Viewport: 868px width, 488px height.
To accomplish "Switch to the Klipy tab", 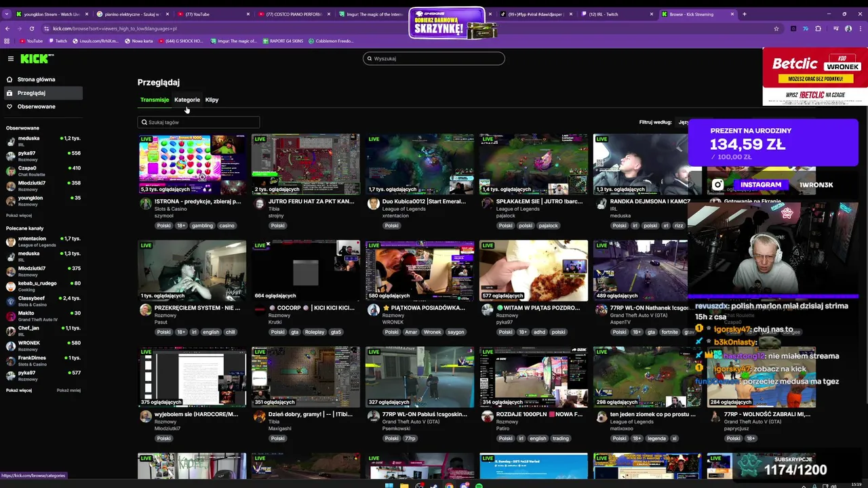I will pos(212,100).
